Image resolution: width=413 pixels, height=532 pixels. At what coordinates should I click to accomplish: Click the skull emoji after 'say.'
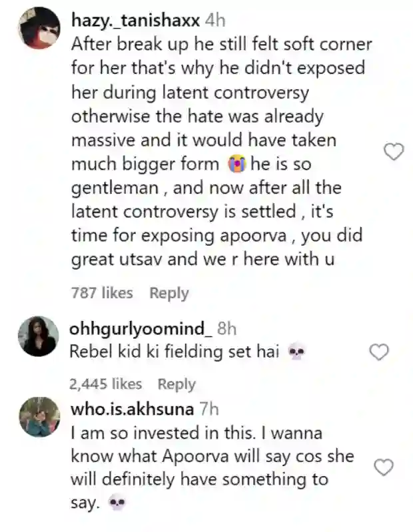click(x=116, y=503)
